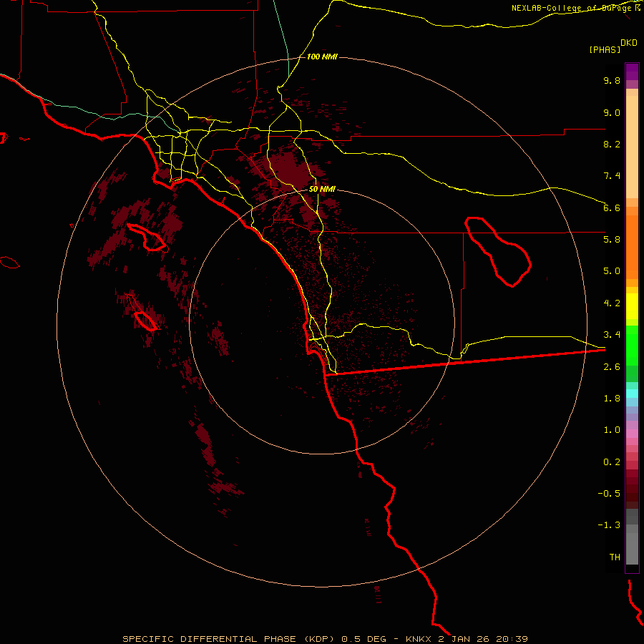Pick the purple top segment of colorbar
Screen dimensions: 644x644
[632, 72]
